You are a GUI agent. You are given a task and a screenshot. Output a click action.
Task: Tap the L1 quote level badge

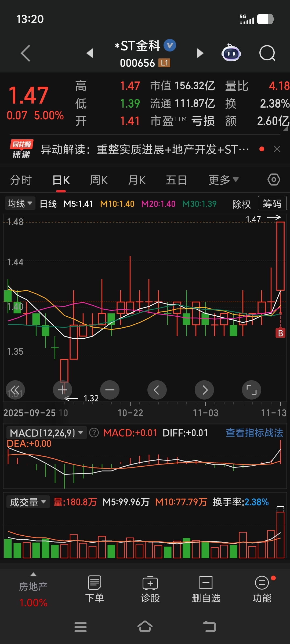pyautogui.click(x=164, y=63)
